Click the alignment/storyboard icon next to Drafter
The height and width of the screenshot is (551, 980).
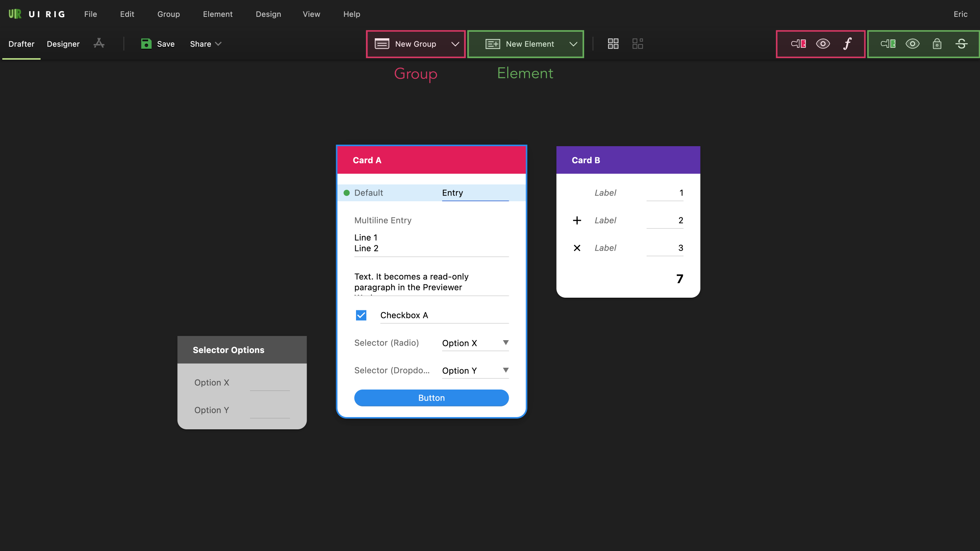pos(99,44)
